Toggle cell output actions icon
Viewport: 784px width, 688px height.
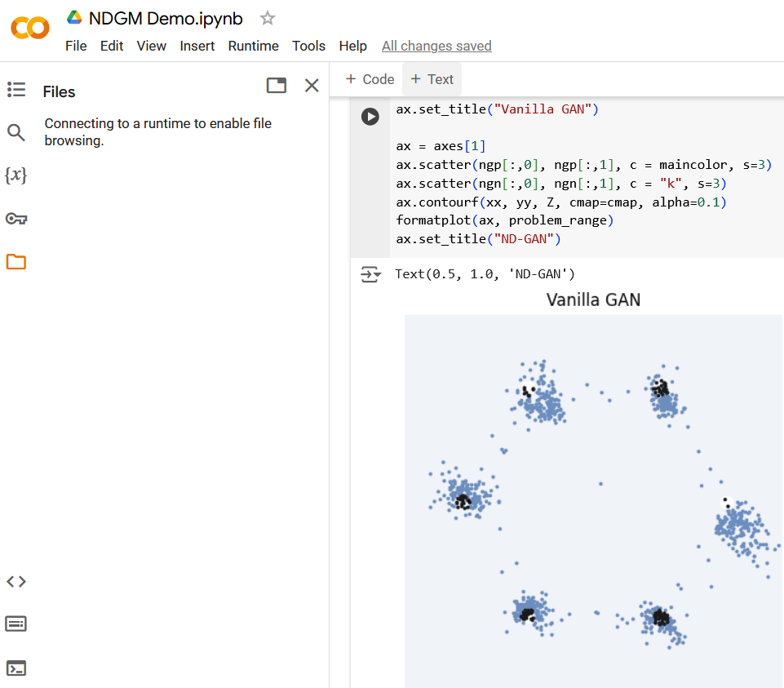pos(370,274)
